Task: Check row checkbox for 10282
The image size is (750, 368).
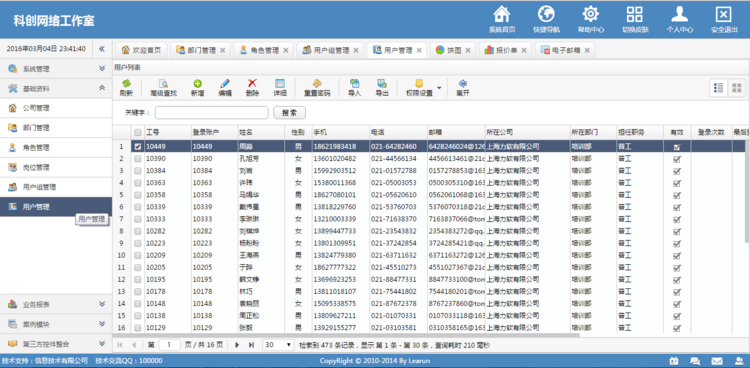Action: (138, 231)
